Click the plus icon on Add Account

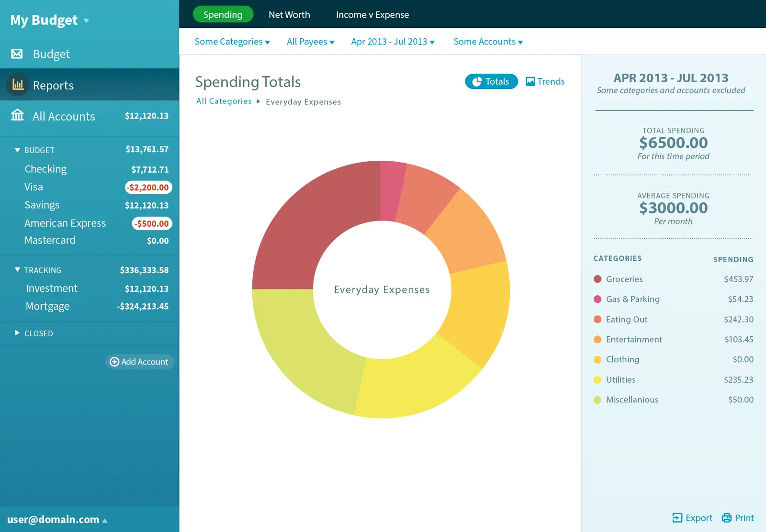(114, 362)
